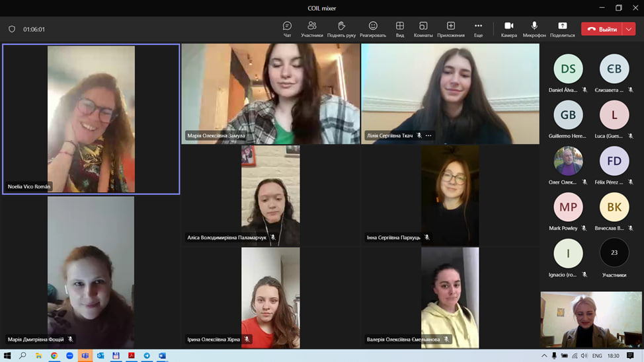Screen dimensions: 644x362
Task: Click mic icon on Марія Дмитрівна Фощій
Action: (x=70, y=340)
